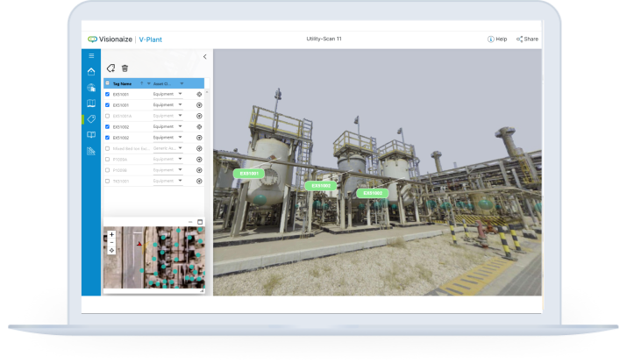Check the P1009A tag checkbox
The height and width of the screenshot is (364, 627).
(107, 160)
